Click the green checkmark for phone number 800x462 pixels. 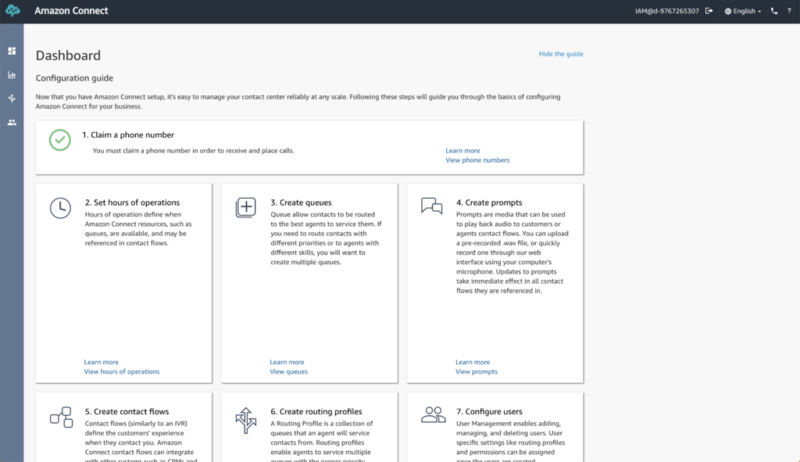(x=60, y=140)
